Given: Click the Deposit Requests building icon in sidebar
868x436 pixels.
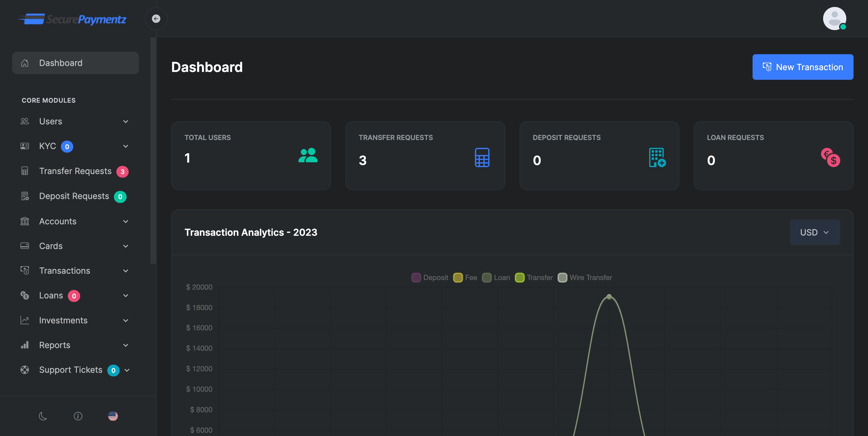Looking at the screenshot, I should (x=25, y=196).
